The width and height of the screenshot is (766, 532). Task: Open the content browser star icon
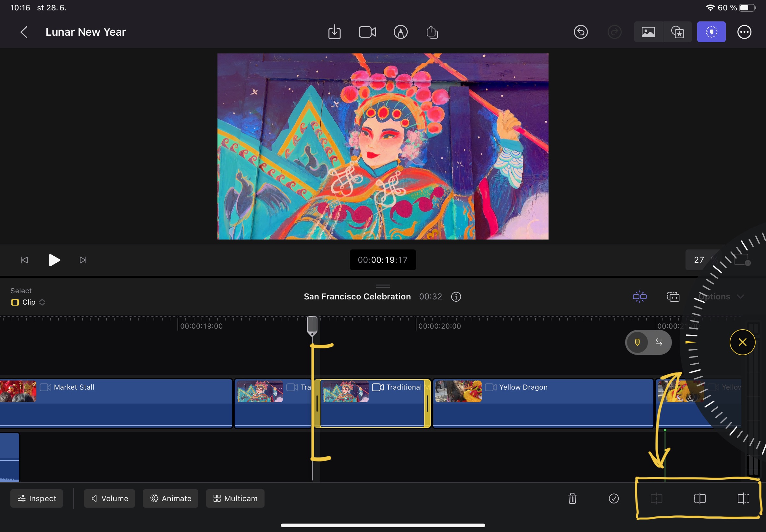point(677,32)
